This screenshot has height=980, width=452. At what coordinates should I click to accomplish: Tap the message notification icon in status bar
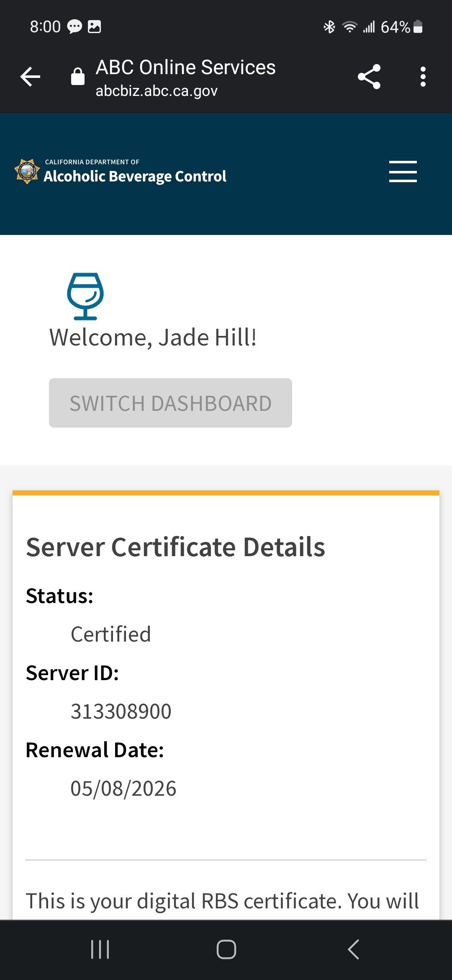click(74, 27)
